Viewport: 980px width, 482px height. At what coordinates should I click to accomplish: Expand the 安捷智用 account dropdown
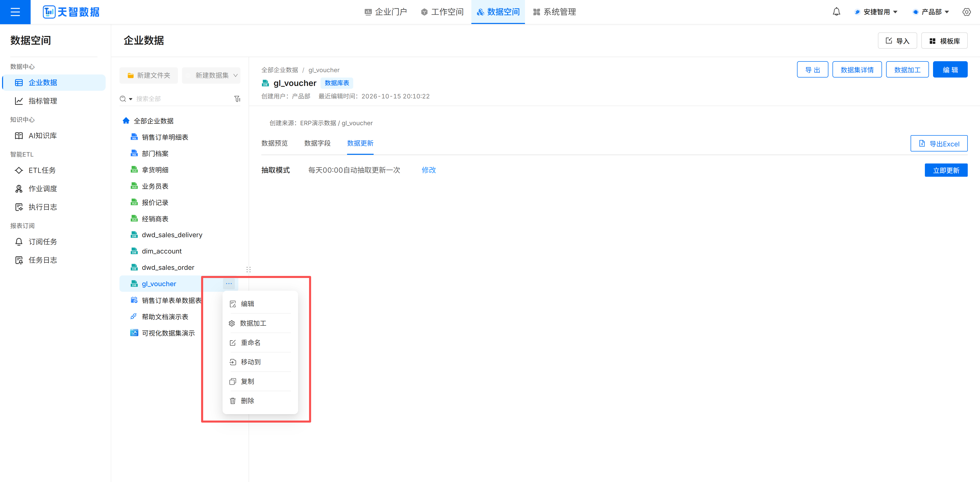877,12
